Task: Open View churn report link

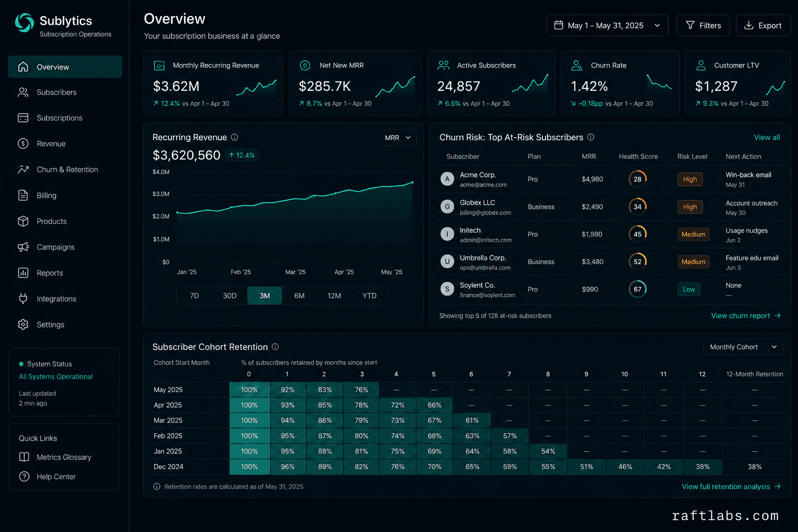Action: 746,316
